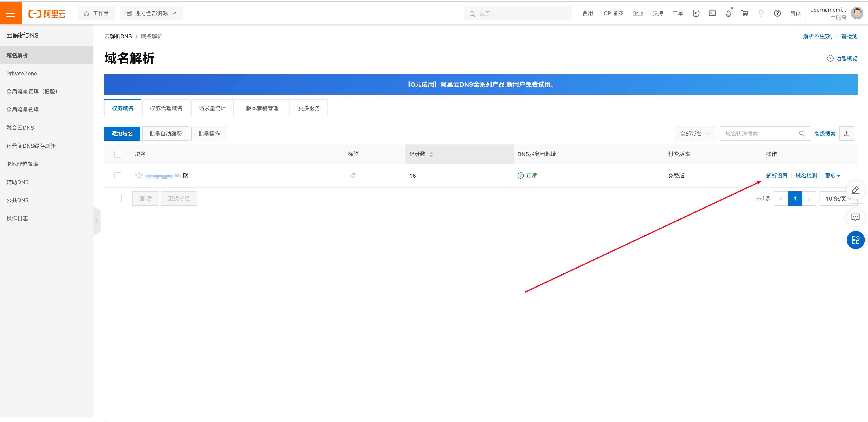Toggle the select-all checkbox in table header

tap(117, 154)
